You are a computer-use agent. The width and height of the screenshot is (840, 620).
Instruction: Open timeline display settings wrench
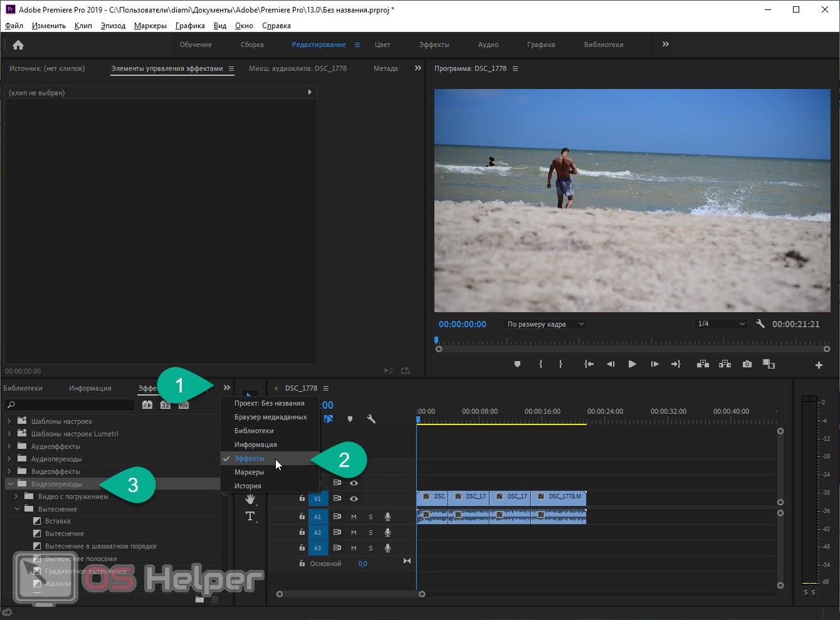[x=371, y=419]
